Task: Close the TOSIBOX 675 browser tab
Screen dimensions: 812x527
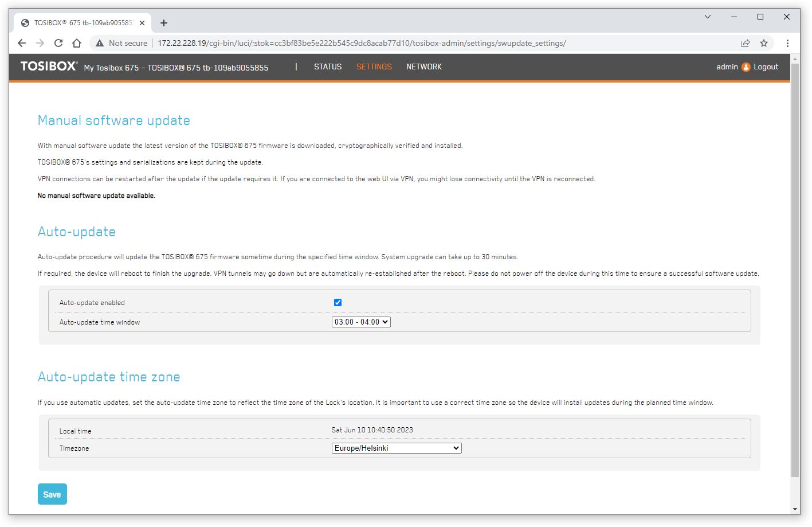Action: [142, 23]
